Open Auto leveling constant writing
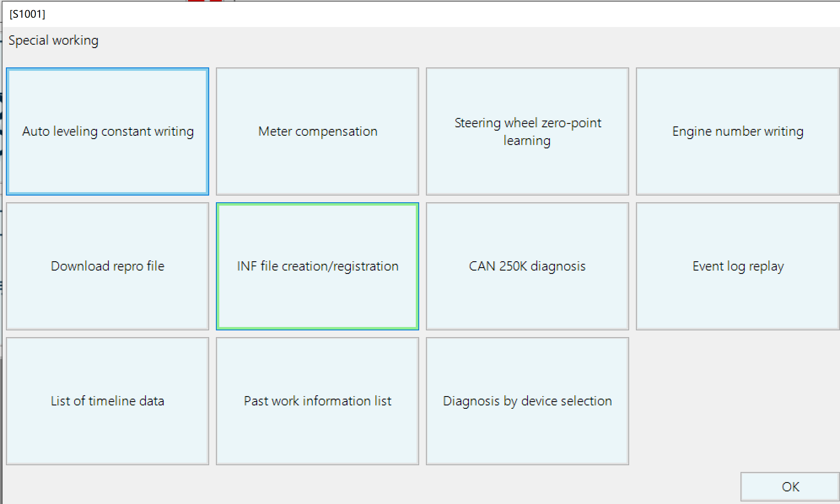This screenshot has height=504, width=840. pos(108,131)
